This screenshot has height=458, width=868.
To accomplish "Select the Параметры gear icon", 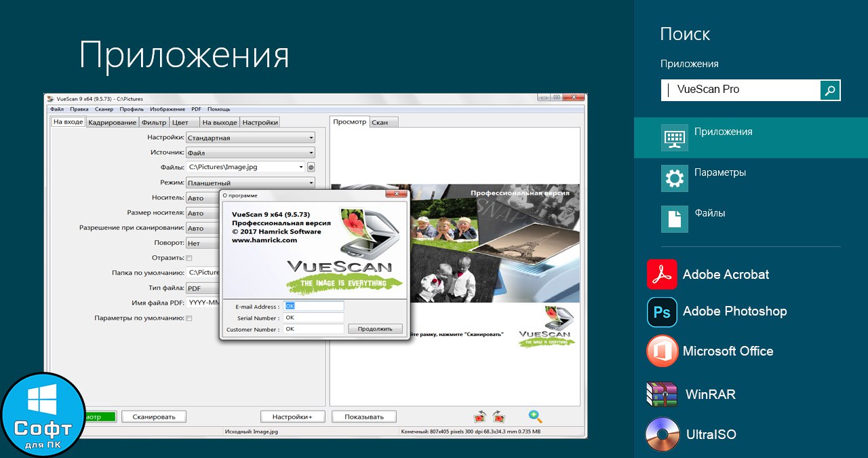I will [x=674, y=178].
